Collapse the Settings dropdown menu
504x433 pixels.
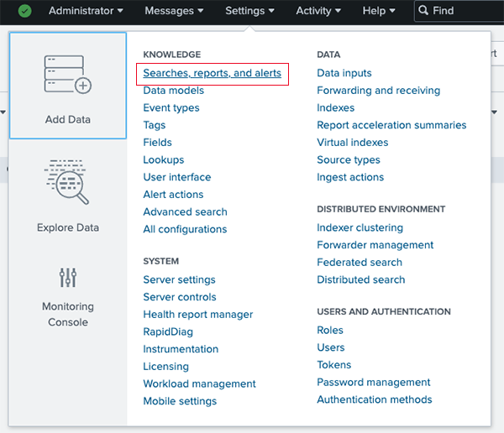coord(249,11)
